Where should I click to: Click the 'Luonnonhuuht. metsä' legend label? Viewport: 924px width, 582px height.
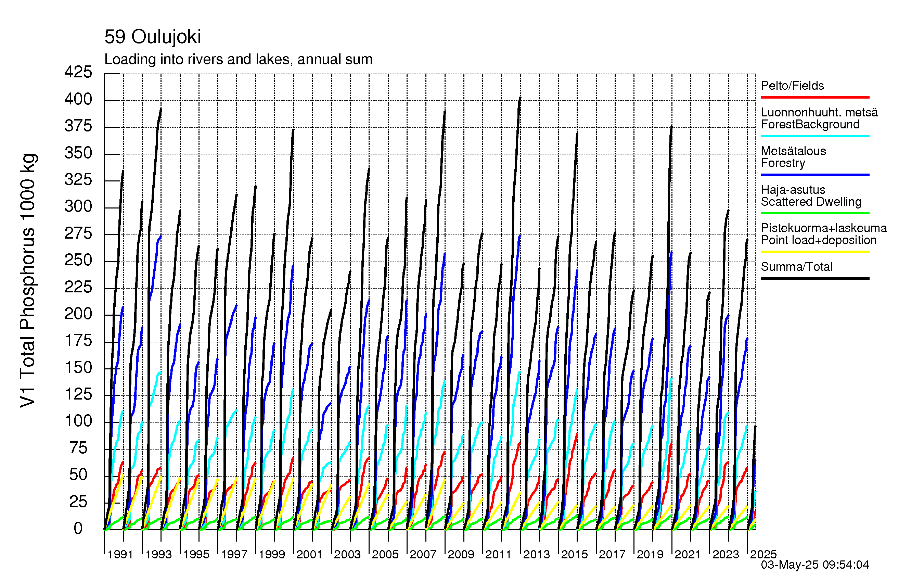tap(819, 113)
